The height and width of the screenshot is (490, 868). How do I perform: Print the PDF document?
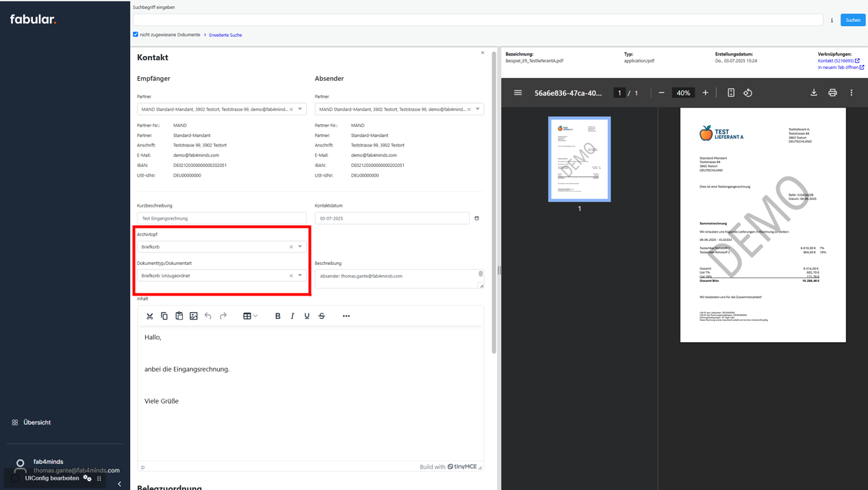tap(832, 93)
